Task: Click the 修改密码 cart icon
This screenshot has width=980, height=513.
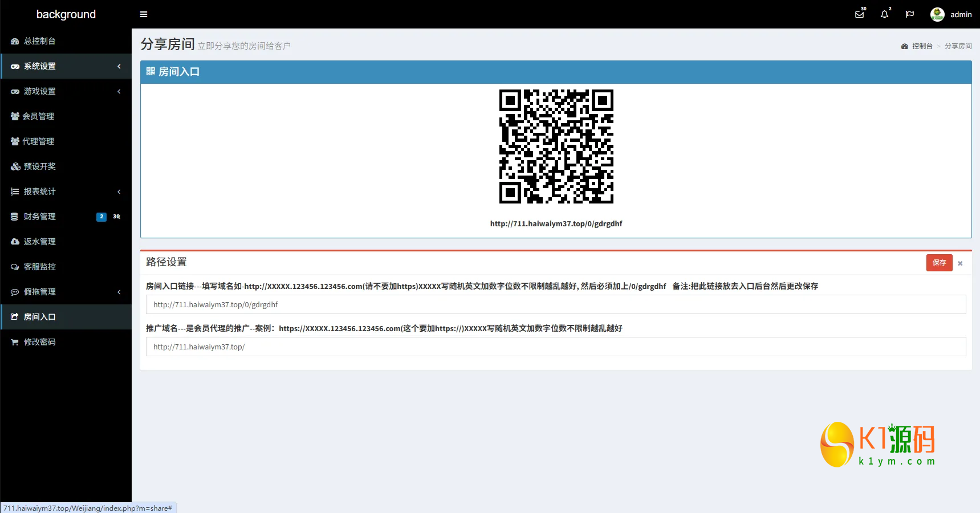Action: (15, 342)
